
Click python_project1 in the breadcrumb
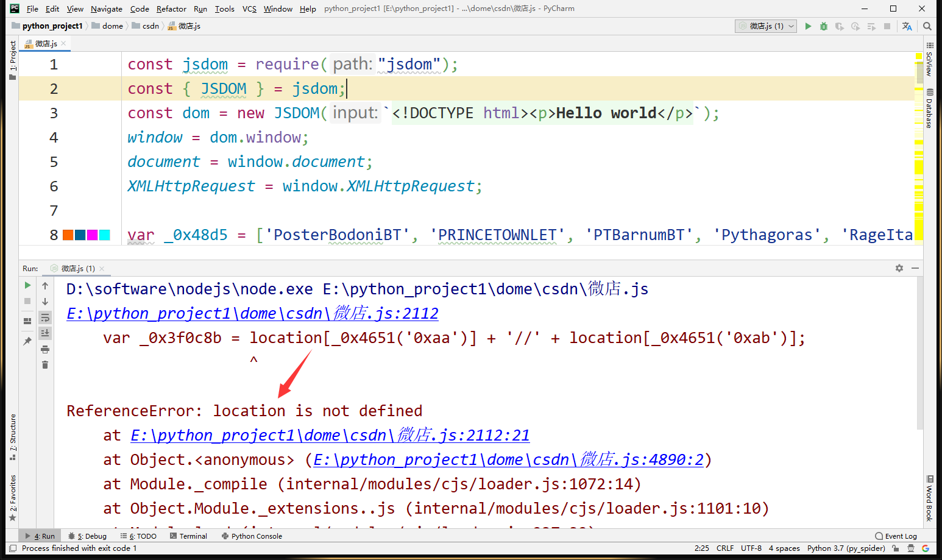point(47,26)
